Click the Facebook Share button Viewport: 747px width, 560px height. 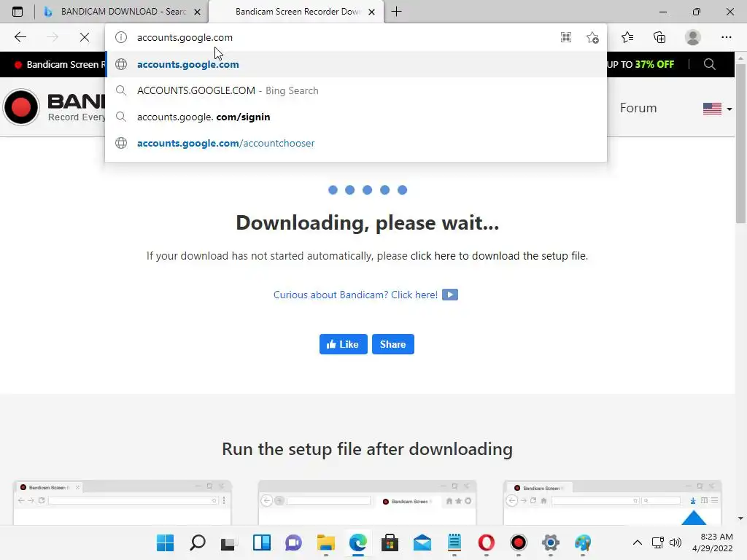pyautogui.click(x=392, y=344)
